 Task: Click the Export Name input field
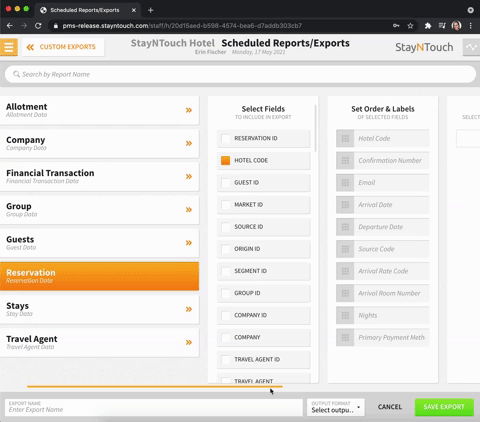(x=154, y=407)
